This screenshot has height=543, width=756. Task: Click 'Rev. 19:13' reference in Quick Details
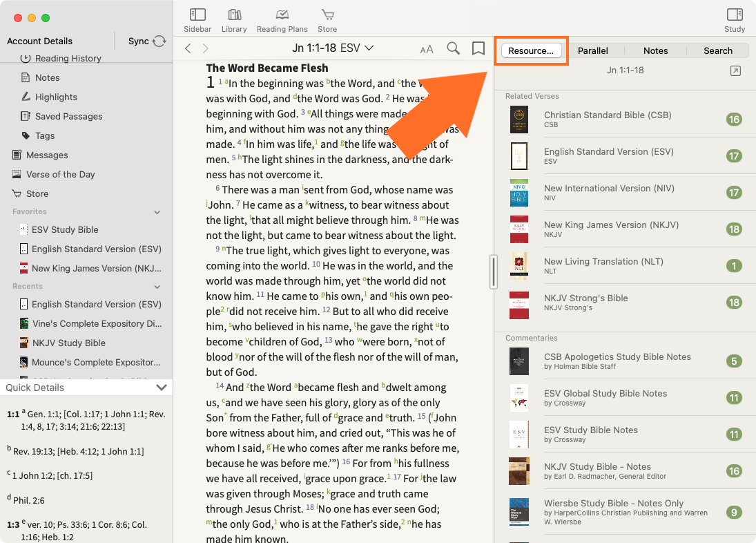tap(32, 451)
